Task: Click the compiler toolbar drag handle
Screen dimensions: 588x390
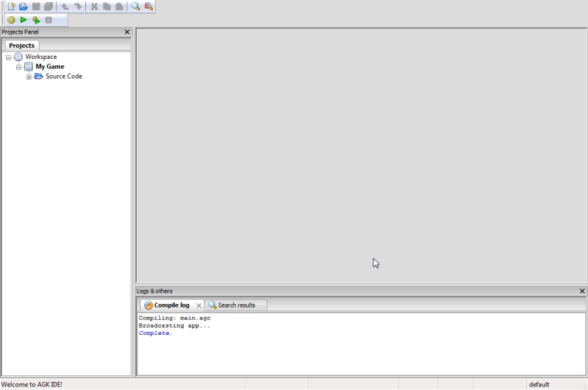Action: [x=3, y=20]
